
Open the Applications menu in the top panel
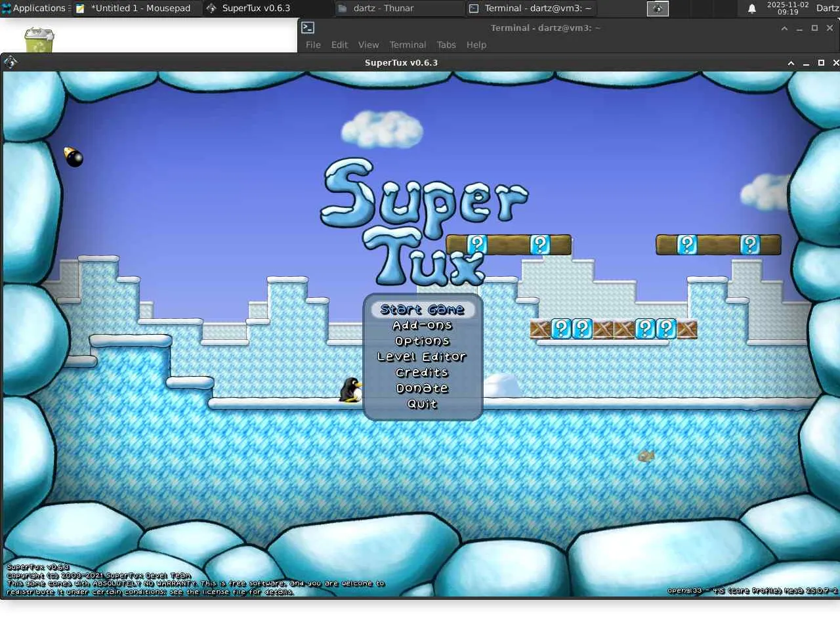[34, 9]
